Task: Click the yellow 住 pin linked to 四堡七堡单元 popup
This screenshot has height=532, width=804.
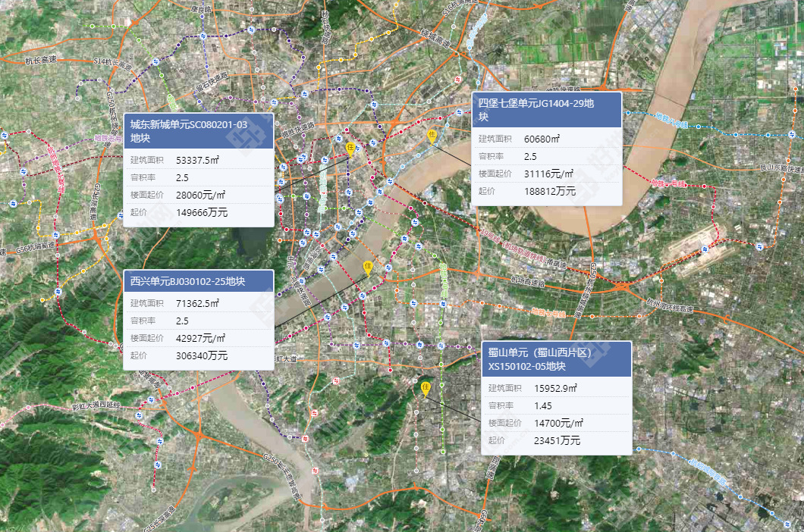Action: pyautogui.click(x=432, y=136)
